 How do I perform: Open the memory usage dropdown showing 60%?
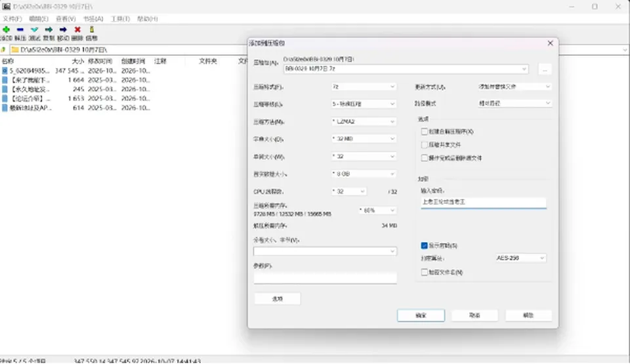[377, 210]
